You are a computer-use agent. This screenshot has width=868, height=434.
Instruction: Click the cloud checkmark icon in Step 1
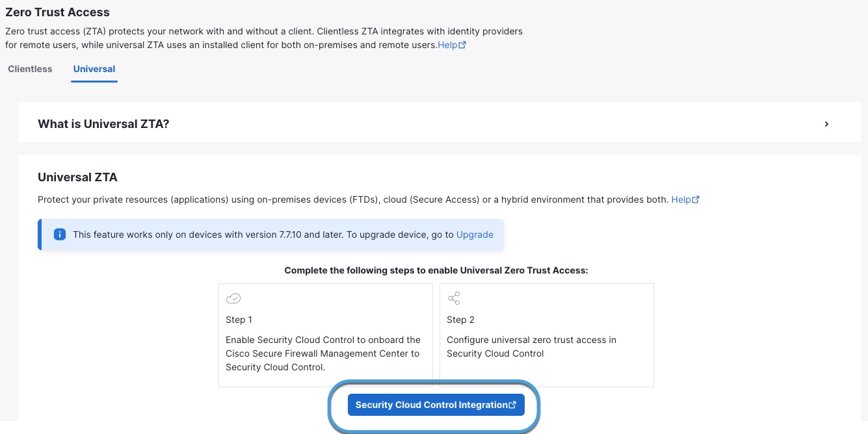(233, 298)
